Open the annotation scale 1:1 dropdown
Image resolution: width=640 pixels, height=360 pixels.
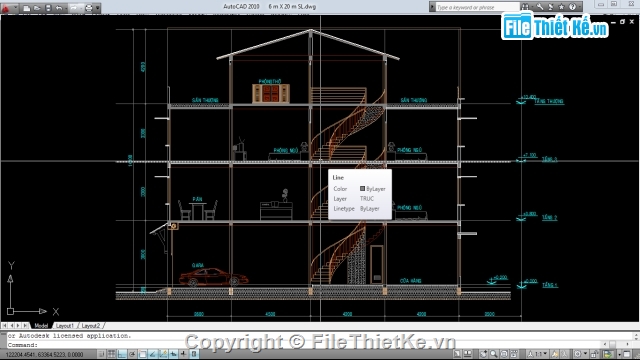pos(538,354)
